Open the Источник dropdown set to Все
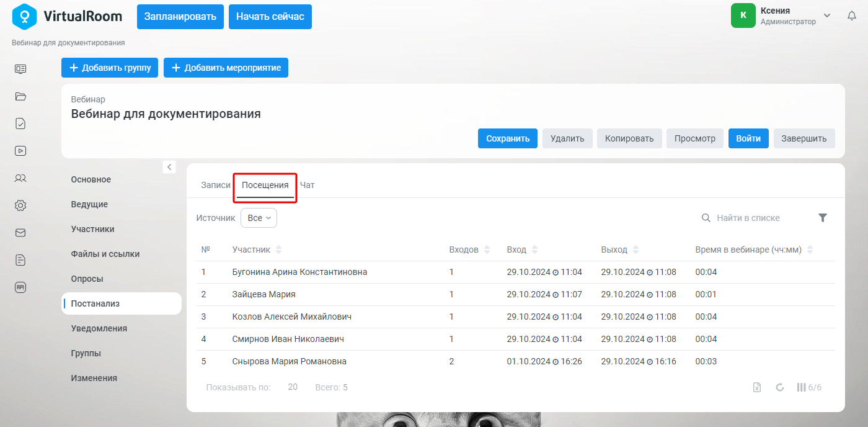The image size is (868, 427). pyautogui.click(x=259, y=218)
